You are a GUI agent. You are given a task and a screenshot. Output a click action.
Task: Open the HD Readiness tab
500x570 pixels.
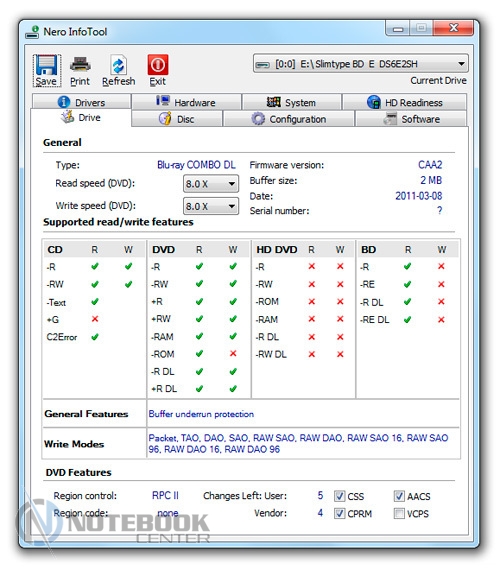[404, 102]
